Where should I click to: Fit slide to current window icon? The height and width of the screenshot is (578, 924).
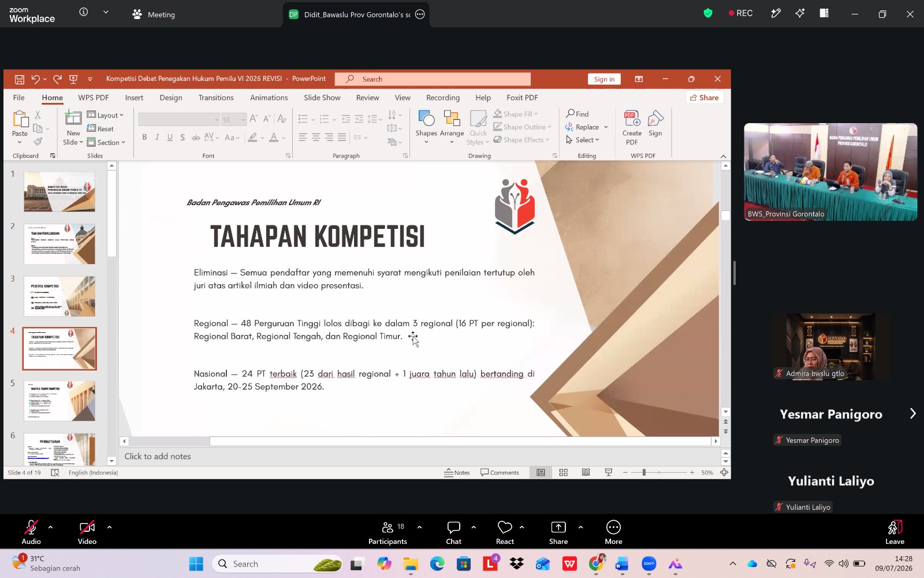724,472
